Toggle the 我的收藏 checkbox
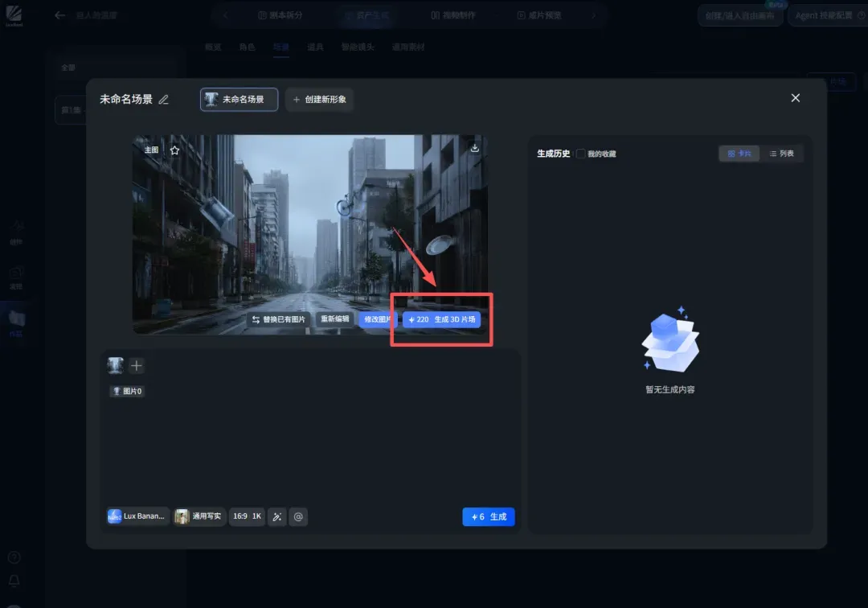 point(580,154)
